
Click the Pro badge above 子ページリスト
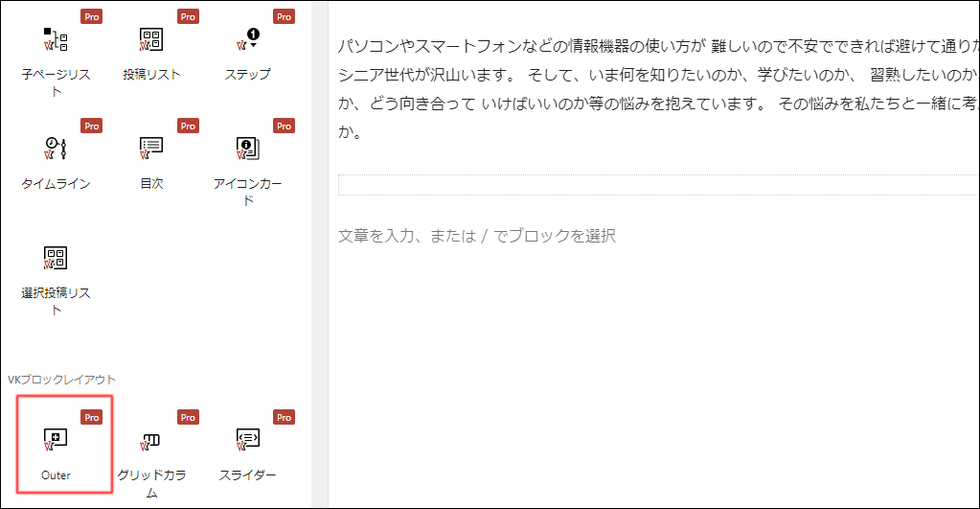92,17
